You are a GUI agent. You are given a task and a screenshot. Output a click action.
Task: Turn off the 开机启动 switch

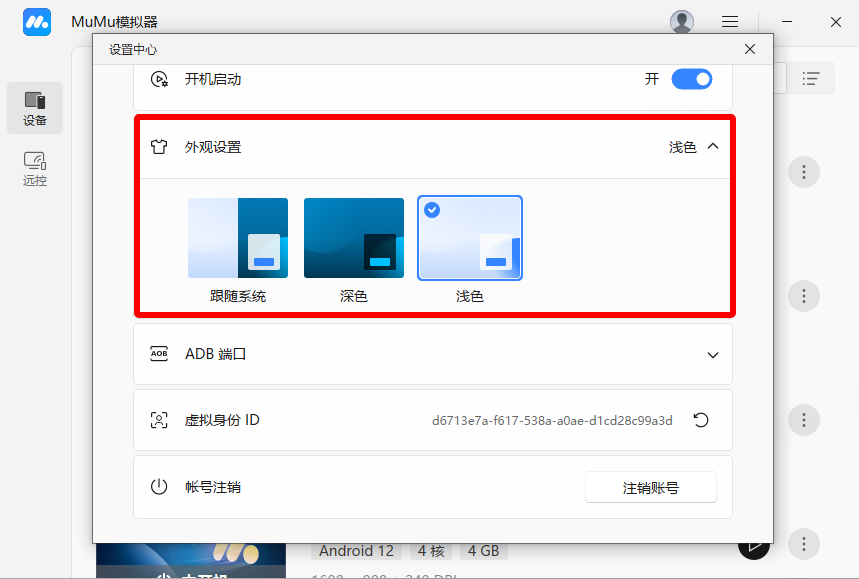691,79
